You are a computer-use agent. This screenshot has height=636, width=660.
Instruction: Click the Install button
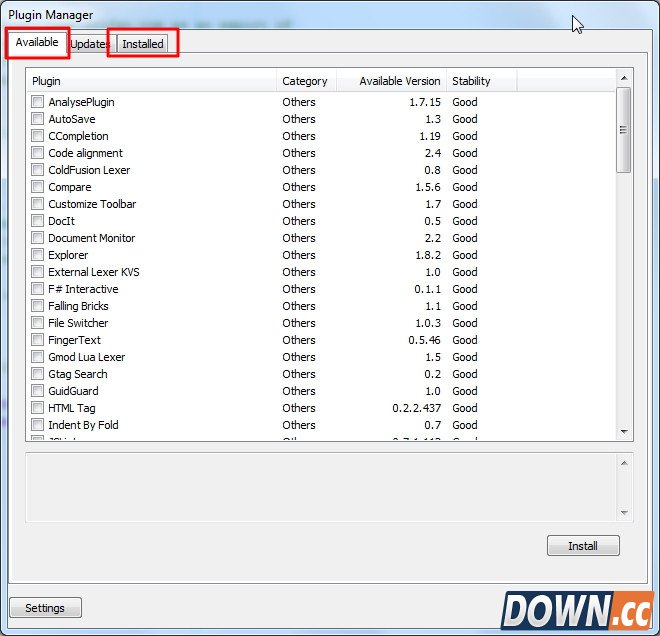[583, 546]
